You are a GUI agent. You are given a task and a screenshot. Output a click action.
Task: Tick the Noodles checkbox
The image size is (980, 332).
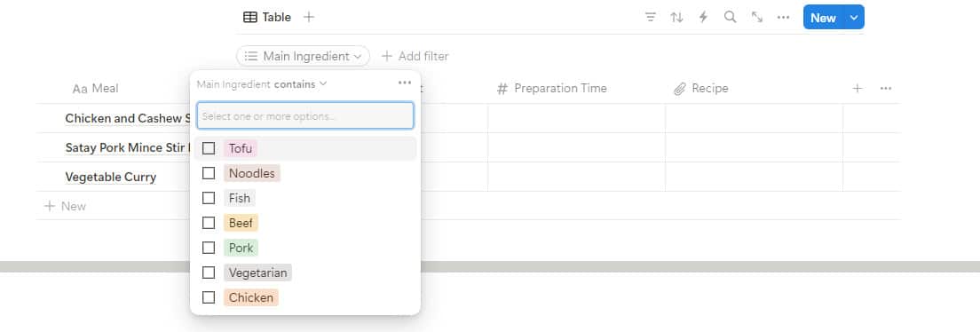209,173
